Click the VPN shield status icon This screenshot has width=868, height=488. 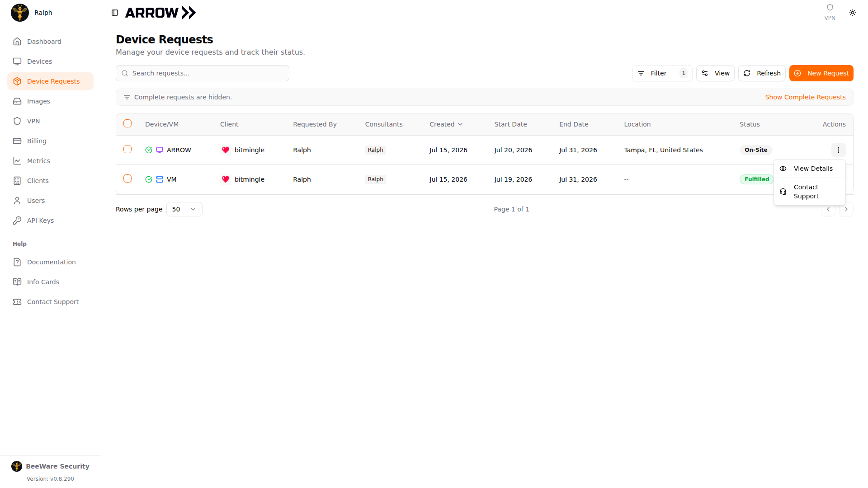[830, 7]
